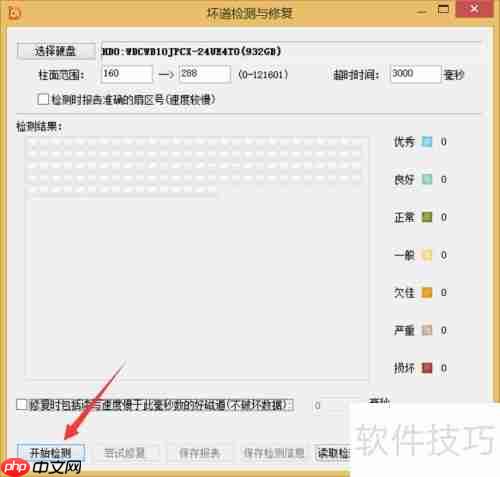This screenshot has height=477, width=500.
Task: Minimize the window
Action: (x=422, y=11)
